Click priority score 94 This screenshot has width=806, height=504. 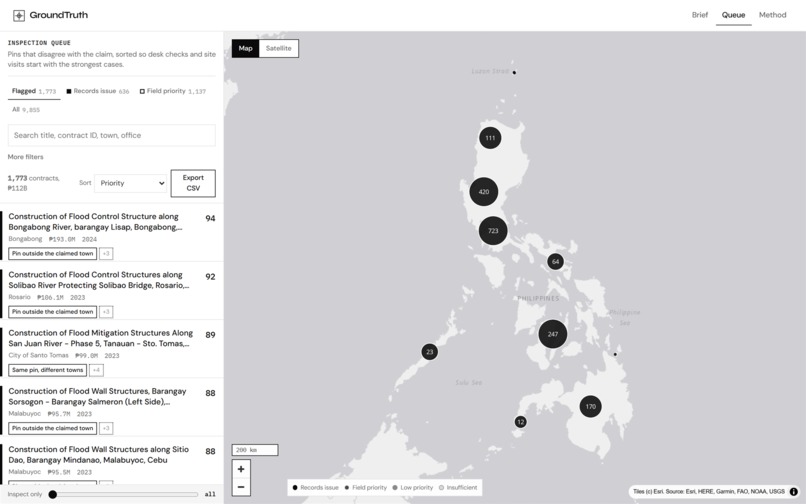click(210, 219)
